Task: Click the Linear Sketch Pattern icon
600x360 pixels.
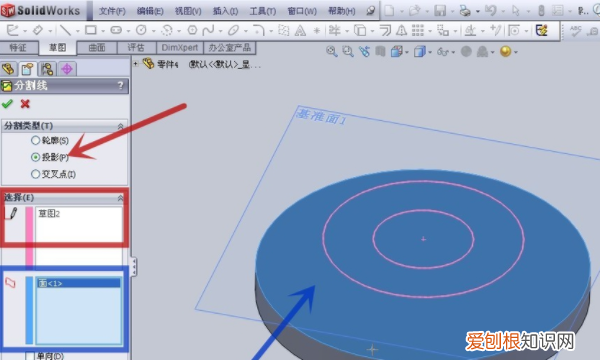Action: 417,30
